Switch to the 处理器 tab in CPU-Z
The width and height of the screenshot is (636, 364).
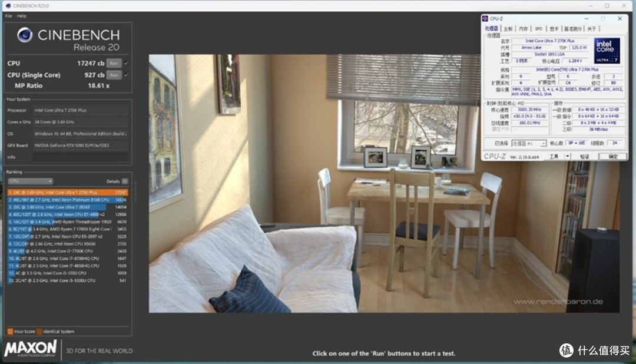click(x=491, y=29)
